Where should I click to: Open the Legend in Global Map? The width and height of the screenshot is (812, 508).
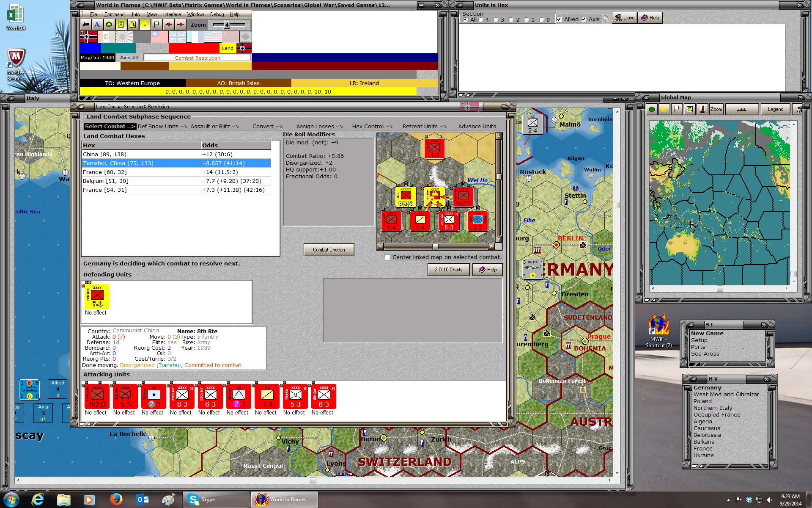[x=775, y=109]
